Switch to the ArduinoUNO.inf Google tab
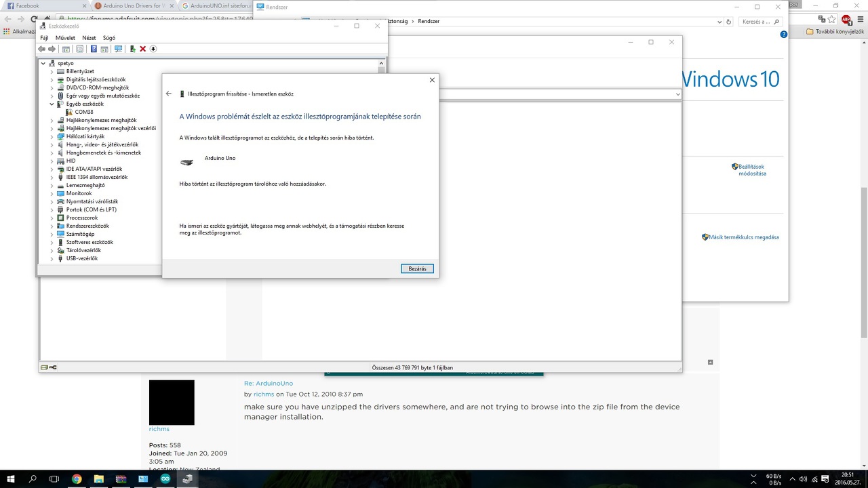 [216, 5]
